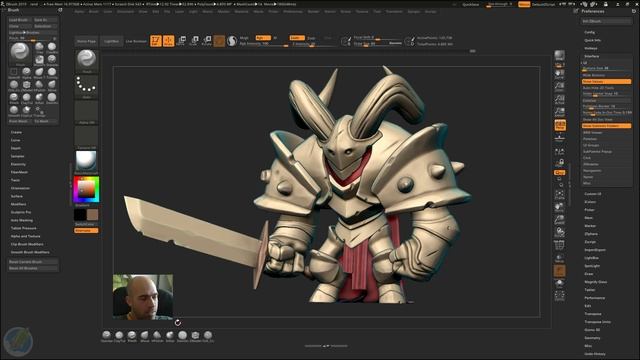Image resolution: width=640 pixels, height=360 pixels.
Task: Switch to the Home Page tab
Action: [86, 41]
